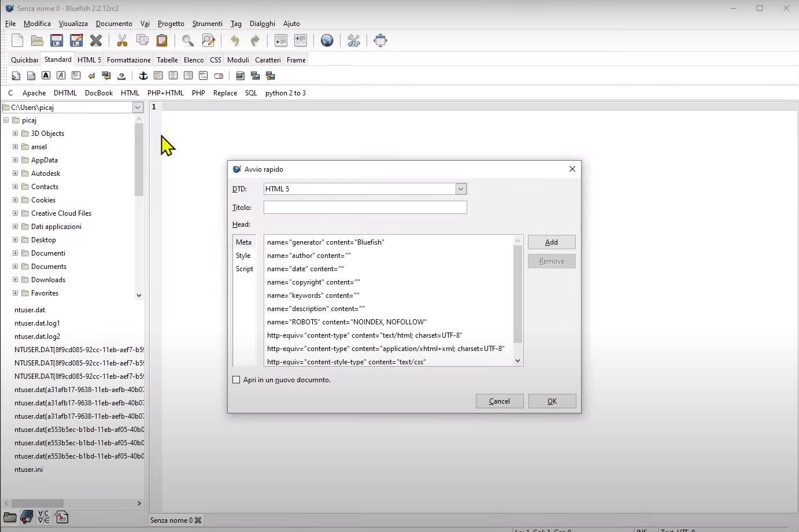799x532 pixels.
Task: Open the Strumenti menu
Action: point(207,24)
